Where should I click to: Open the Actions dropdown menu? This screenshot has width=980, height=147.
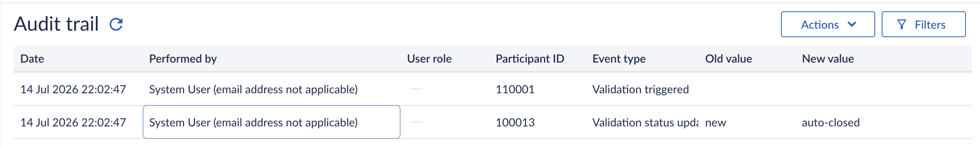[x=828, y=24]
